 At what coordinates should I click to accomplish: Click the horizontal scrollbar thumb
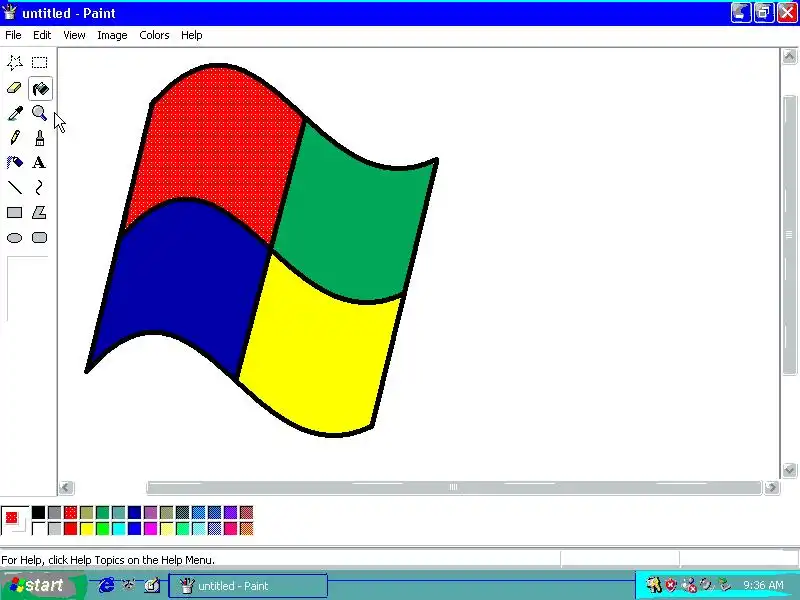pos(454,488)
